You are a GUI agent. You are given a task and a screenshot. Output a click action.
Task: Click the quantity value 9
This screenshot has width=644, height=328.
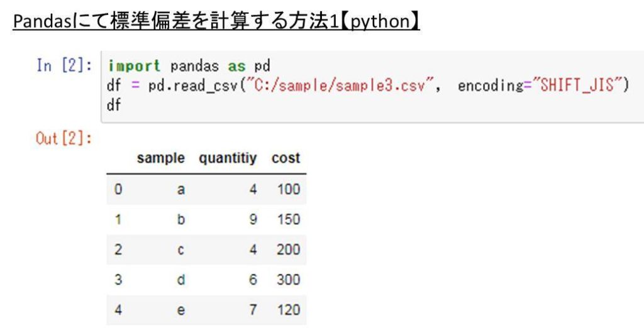click(253, 219)
